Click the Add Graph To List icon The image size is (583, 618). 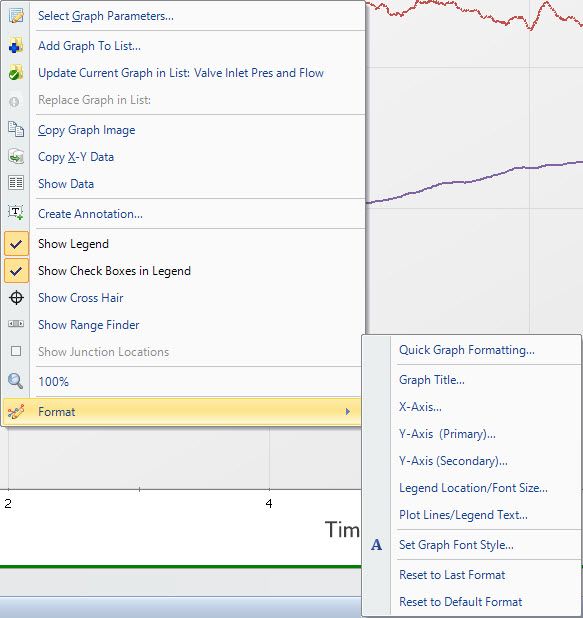(16, 46)
